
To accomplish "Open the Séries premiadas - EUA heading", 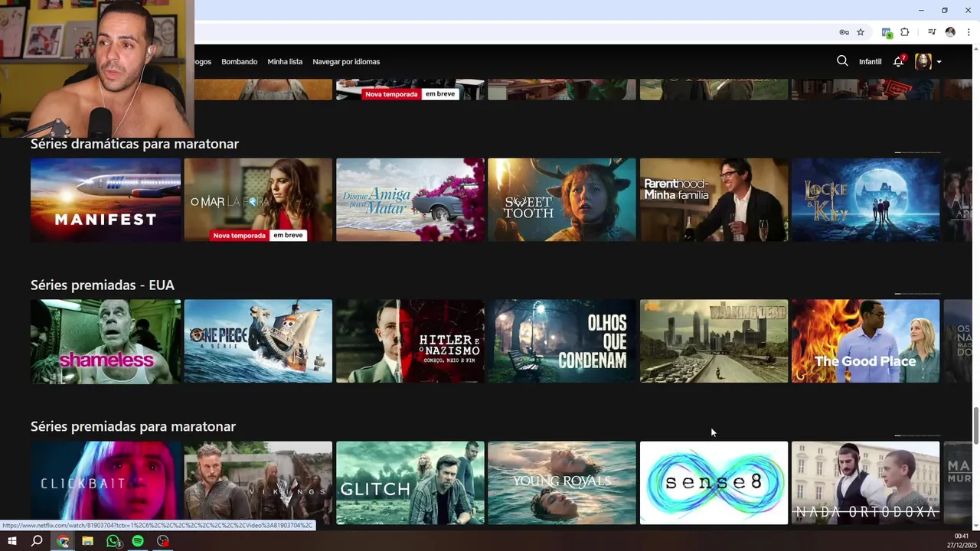I will click(103, 285).
